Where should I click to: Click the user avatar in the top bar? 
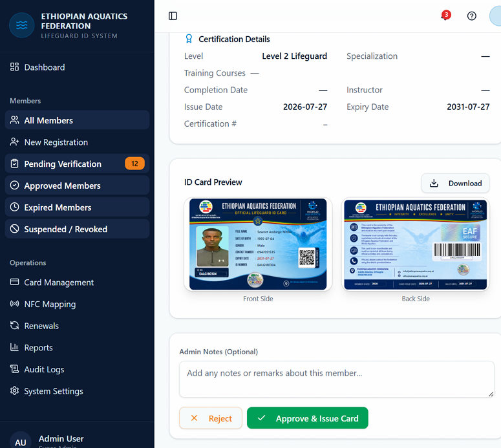coord(496,16)
